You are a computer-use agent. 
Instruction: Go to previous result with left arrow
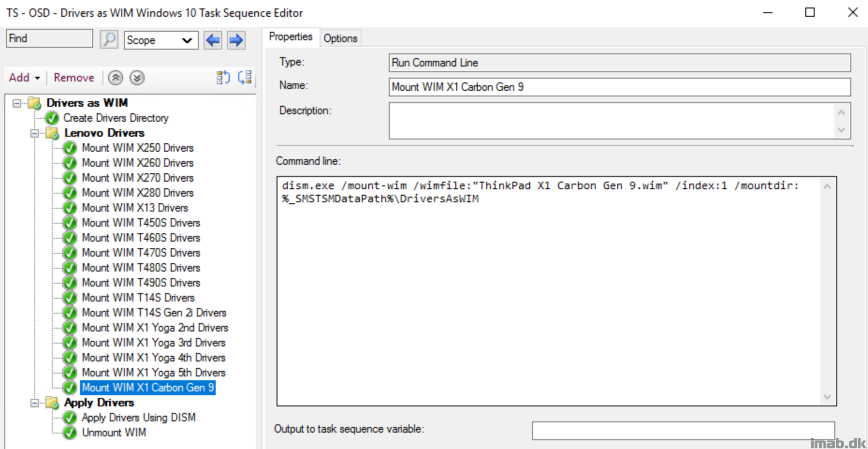point(213,40)
